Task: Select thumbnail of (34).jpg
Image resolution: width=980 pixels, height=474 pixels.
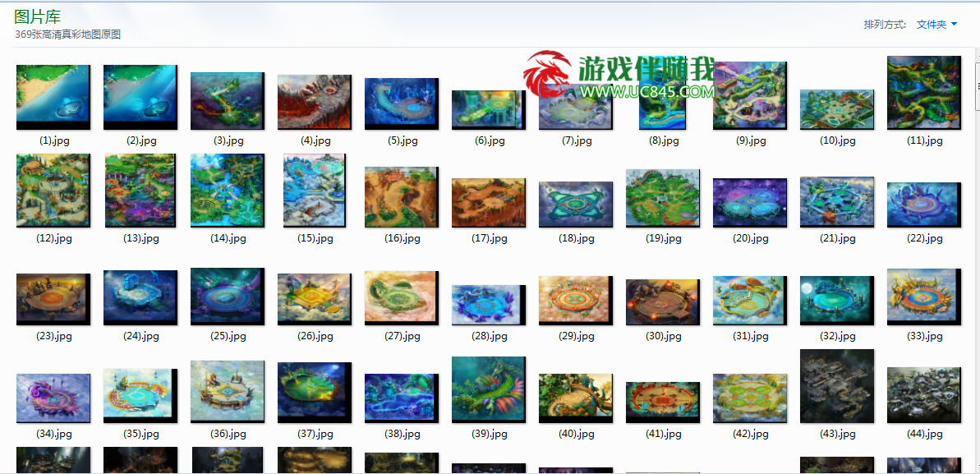Action: coord(53,398)
